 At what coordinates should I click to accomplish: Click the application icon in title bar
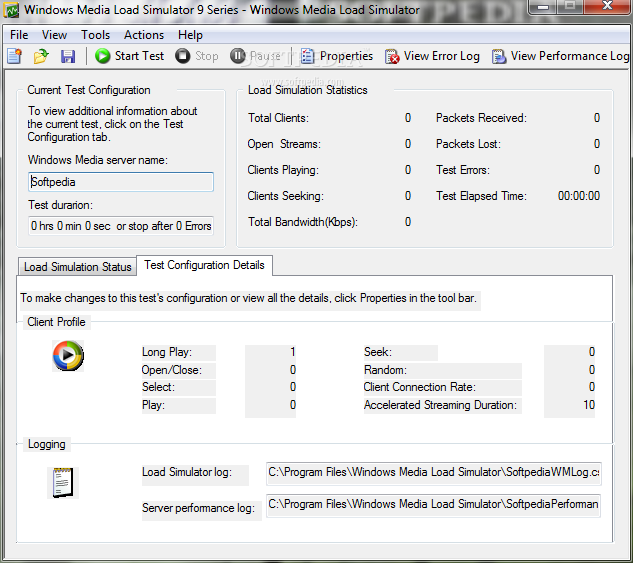[x=11, y=10]
